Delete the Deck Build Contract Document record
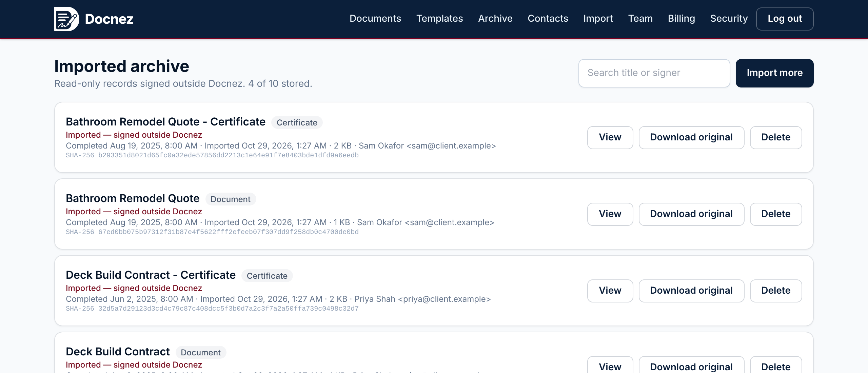 pos(776,365)
